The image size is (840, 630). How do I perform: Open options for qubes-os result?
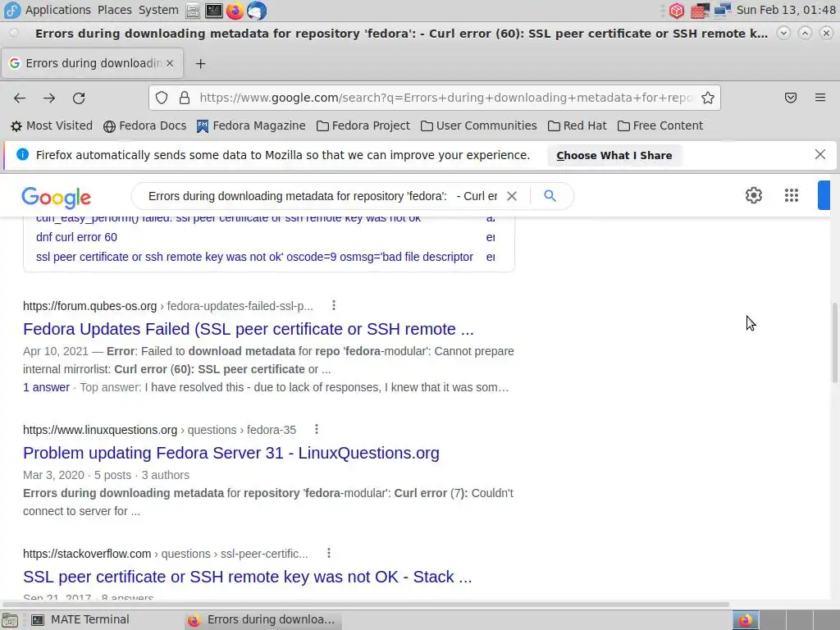pos(334,305)
